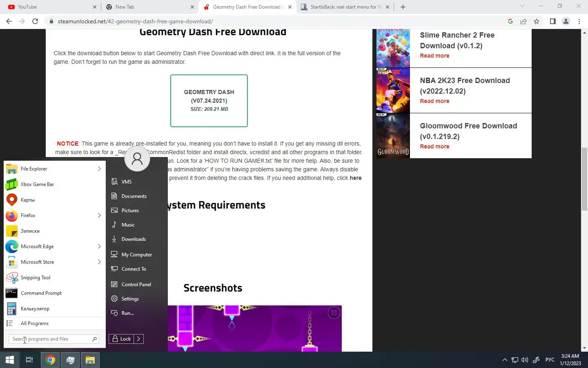This screenshot has width=588, height=368.
Task: Open Записки sticky notes app
Action: click(x=55, y=231)
